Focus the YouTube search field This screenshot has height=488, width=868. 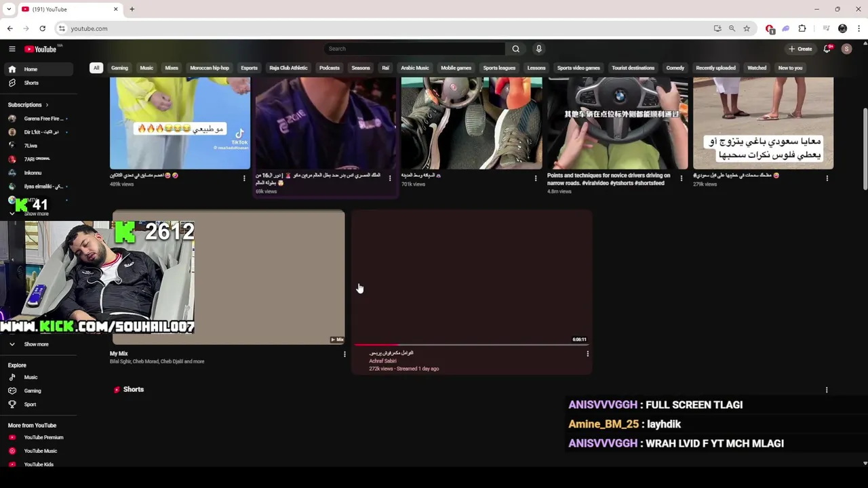point(415,49)
